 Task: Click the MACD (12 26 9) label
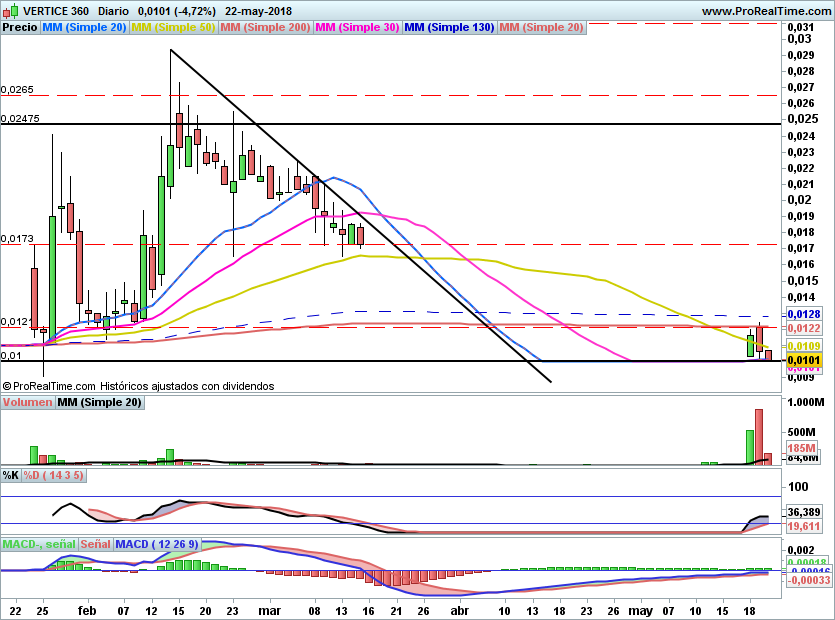158,544
